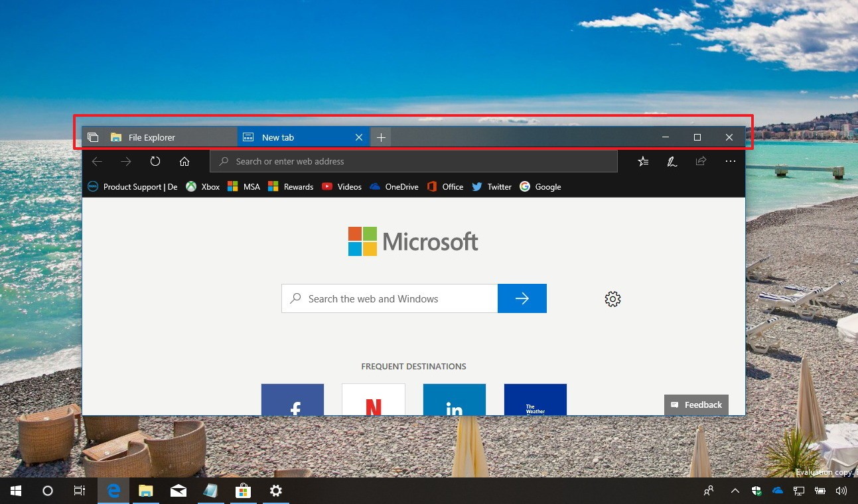Open the People icon in system tray
The image size is (858, 504).
coord(709,491)
